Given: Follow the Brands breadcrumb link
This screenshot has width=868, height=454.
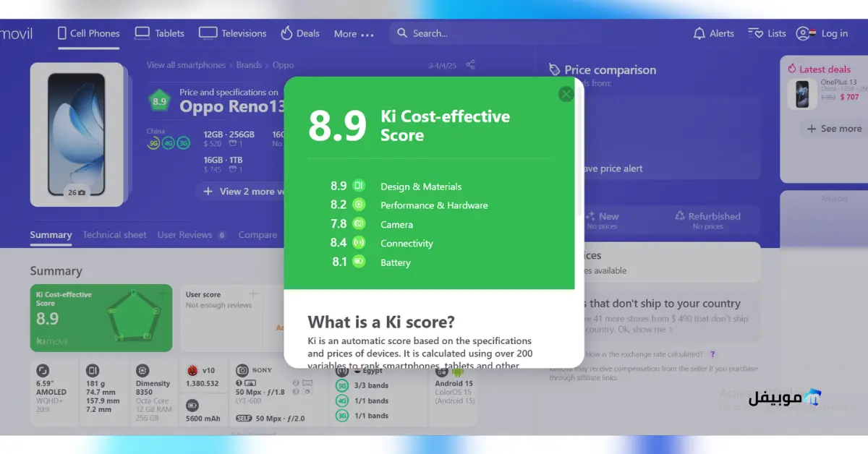Looking at the screenshot, I should [249, 65].
